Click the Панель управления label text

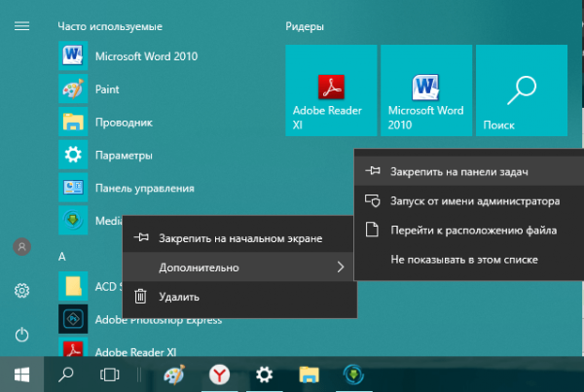pos(144,188)
